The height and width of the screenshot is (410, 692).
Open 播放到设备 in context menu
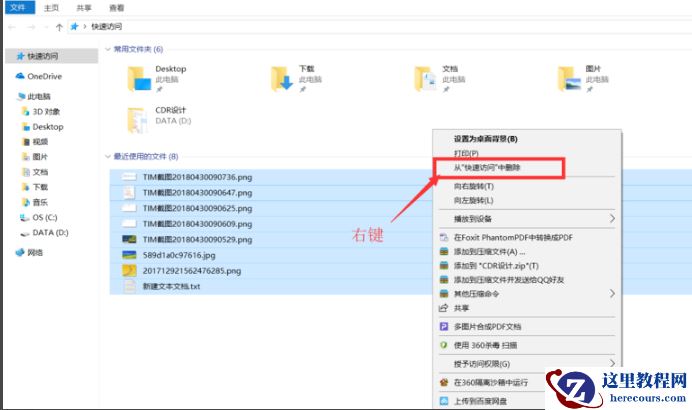[473, 219]
